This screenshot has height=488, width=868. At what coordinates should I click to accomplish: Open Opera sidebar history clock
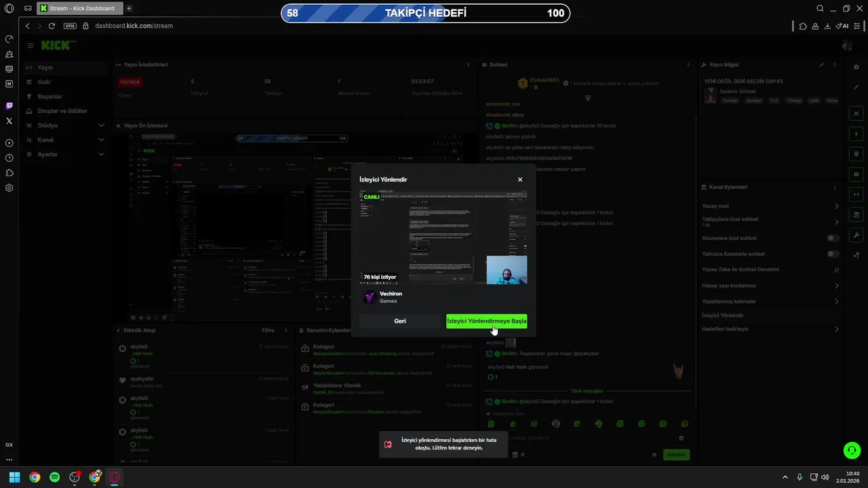(9, 158)
